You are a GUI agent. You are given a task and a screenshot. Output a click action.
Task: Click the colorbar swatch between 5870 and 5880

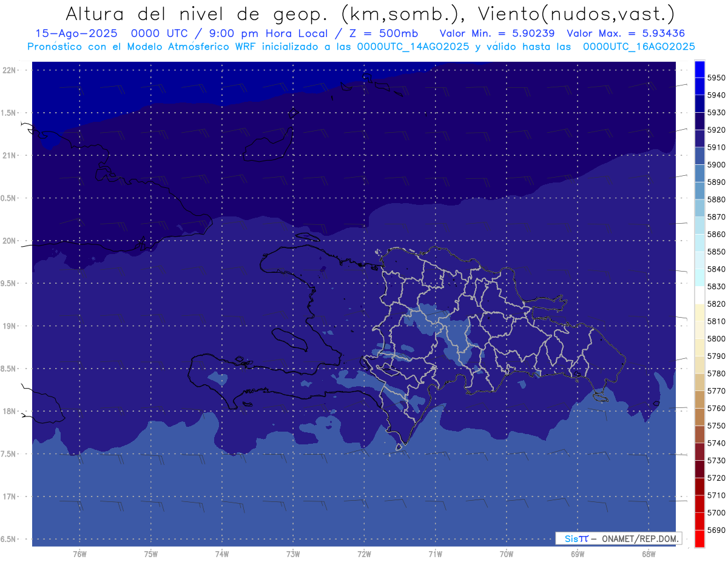(x=699, y=208)
